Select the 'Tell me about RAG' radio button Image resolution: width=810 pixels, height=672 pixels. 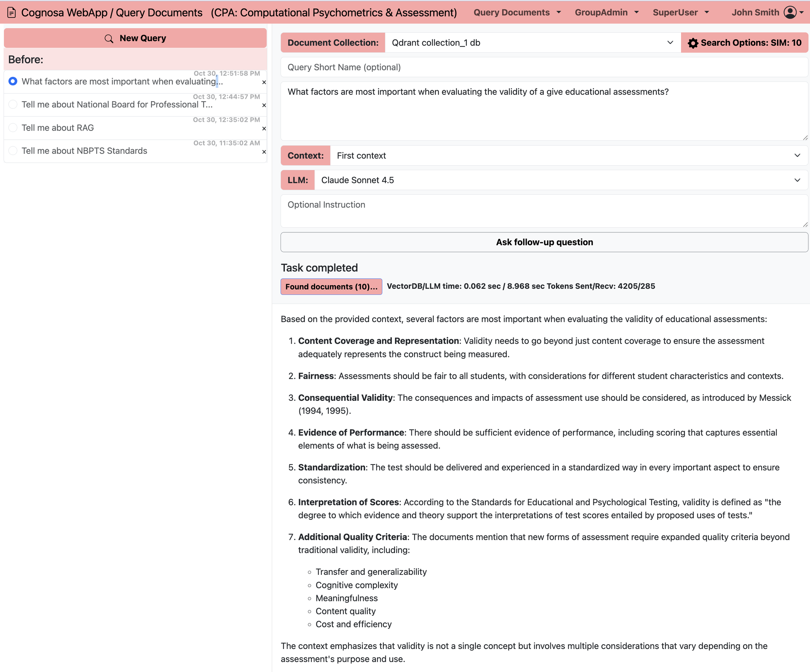click(13, 128)
